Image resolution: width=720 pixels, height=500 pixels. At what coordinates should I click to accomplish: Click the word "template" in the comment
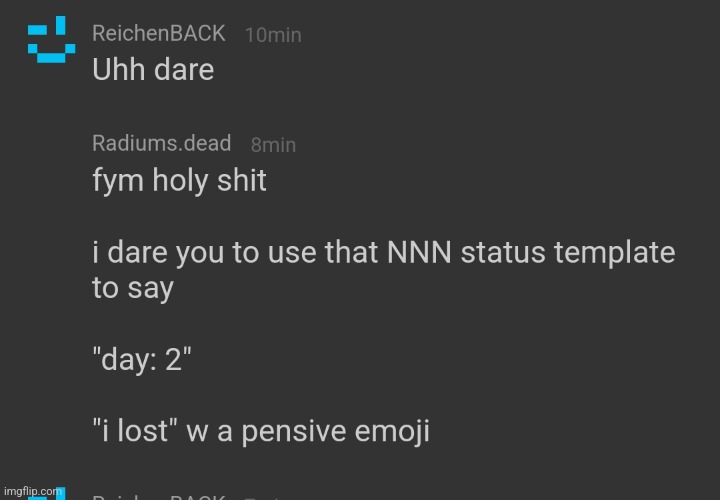[x=616, y=253]
